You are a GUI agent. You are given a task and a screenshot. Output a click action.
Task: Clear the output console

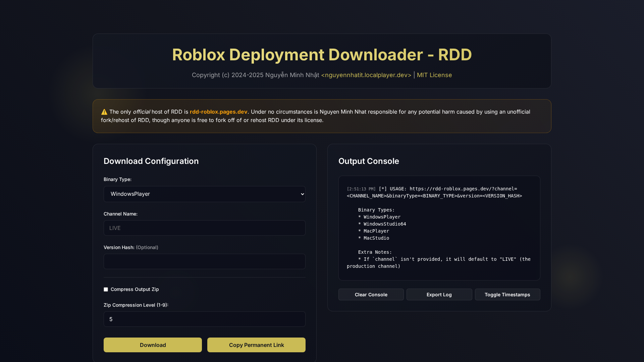coord(371,295)
